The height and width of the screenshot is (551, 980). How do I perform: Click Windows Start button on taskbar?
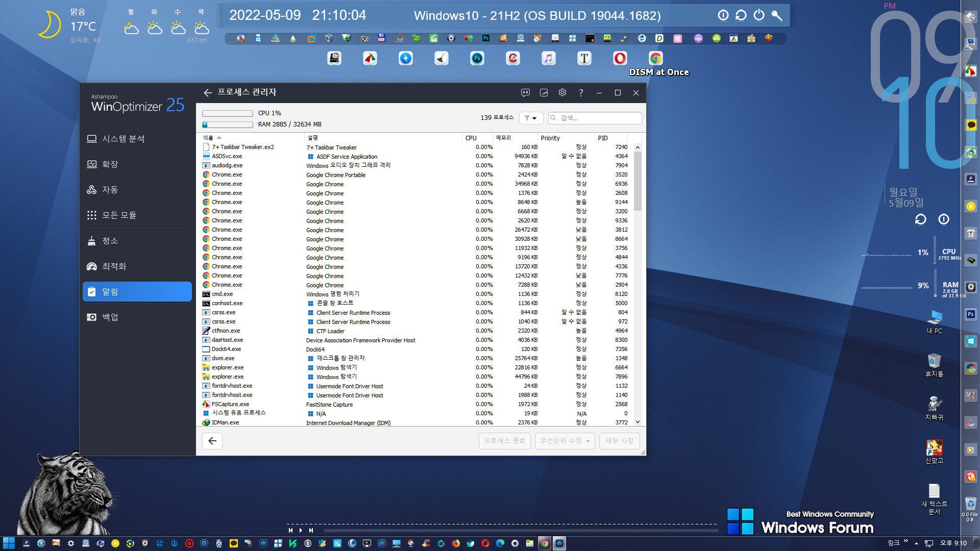9,543
